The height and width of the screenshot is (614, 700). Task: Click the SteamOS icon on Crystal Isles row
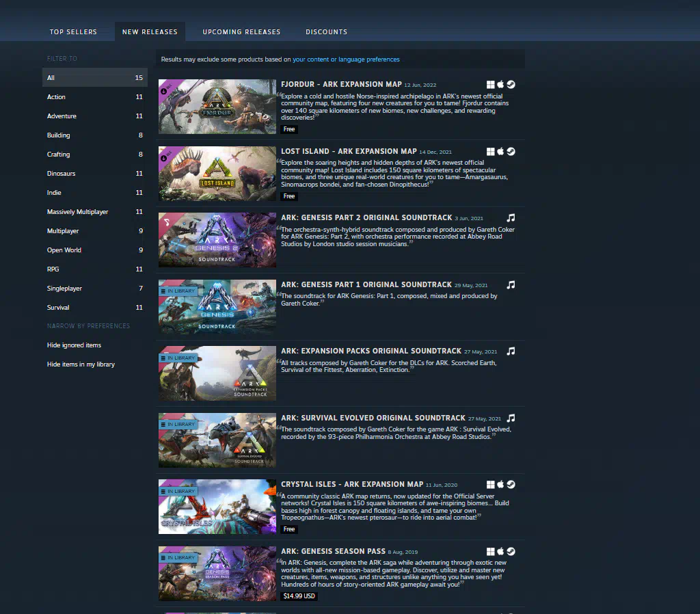pos(511,485)
